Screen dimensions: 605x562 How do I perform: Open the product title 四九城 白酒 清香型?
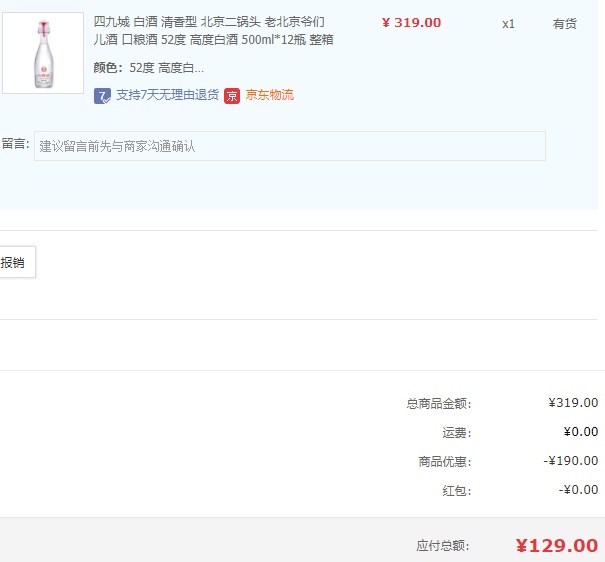(x=213, y=30)
